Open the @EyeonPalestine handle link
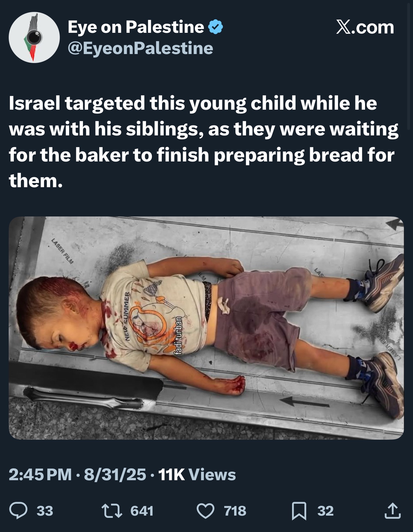Screen dimensions: 413x532 [x=140, y=48]
